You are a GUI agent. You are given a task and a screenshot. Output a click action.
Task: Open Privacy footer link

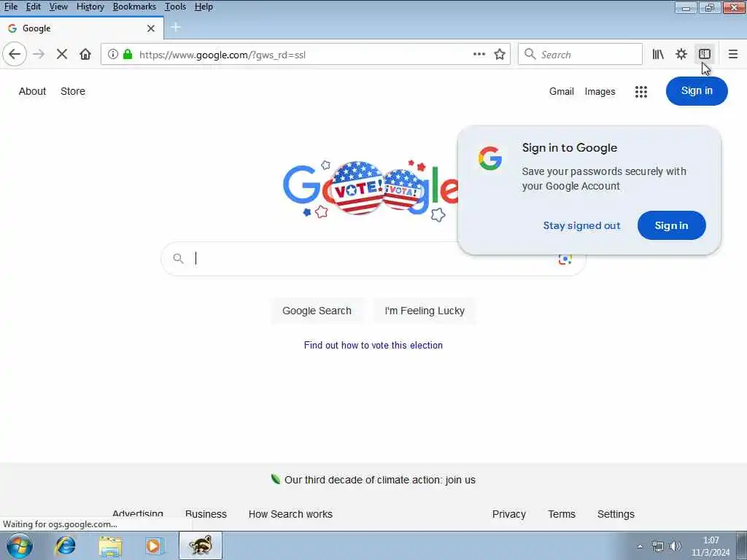(508, 514)
